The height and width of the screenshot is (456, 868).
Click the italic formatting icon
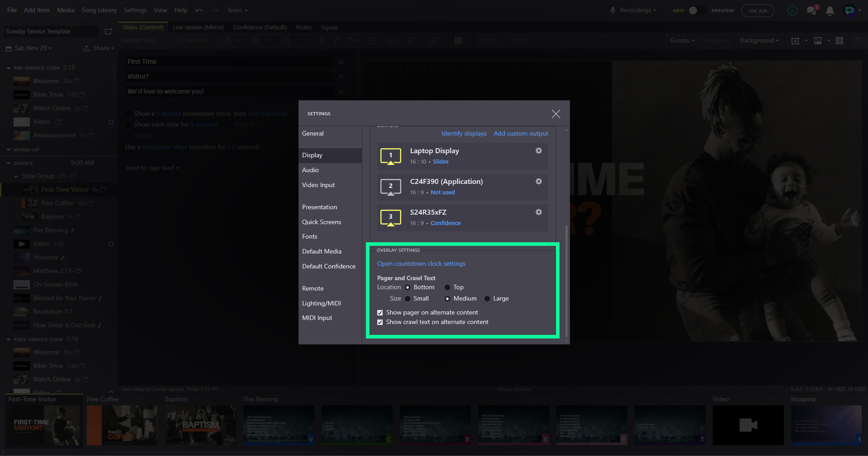coord(336,41)
